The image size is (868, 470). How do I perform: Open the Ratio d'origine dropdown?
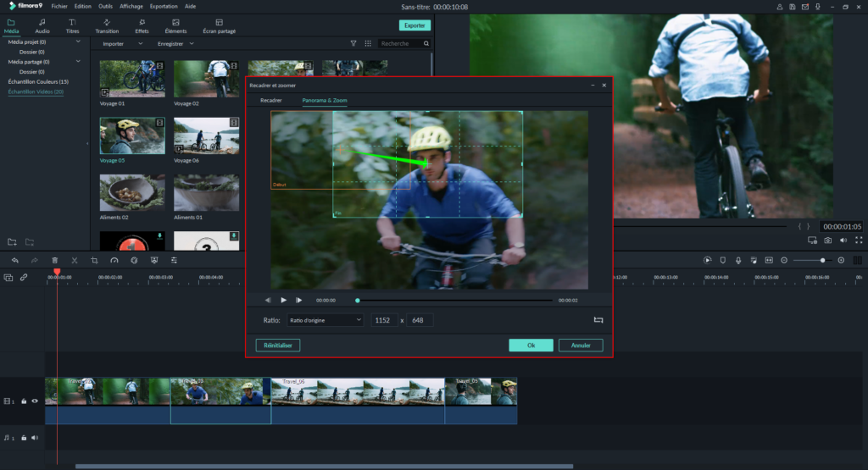[x=325, y=320]
